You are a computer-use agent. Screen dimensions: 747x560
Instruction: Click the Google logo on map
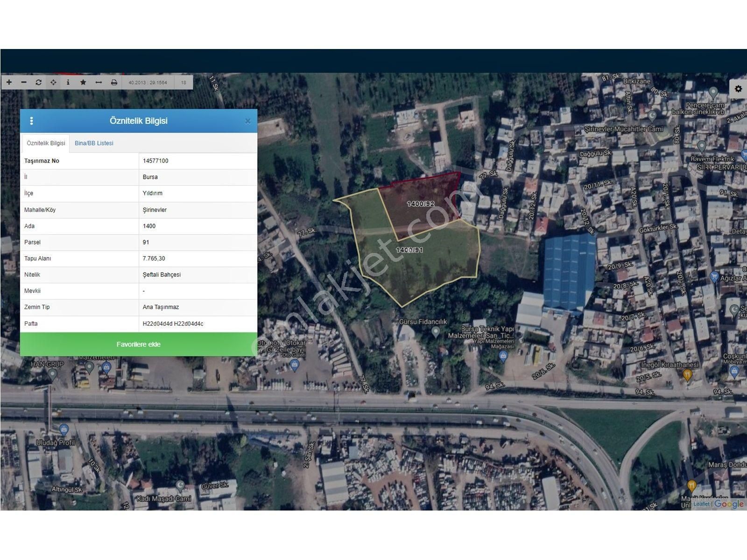729,504
